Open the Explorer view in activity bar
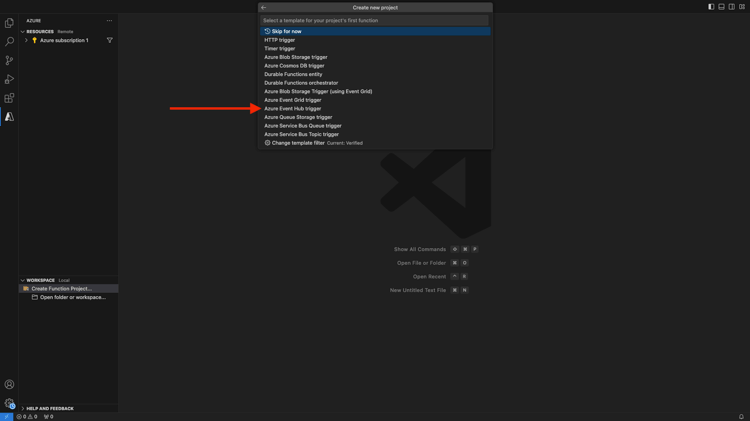The width and height of the screenshot is (750, 421). (x=9, y=23)
